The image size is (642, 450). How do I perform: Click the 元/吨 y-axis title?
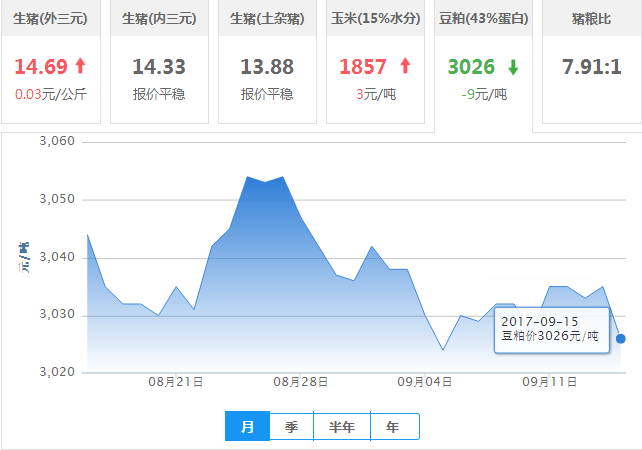(24, 258)
